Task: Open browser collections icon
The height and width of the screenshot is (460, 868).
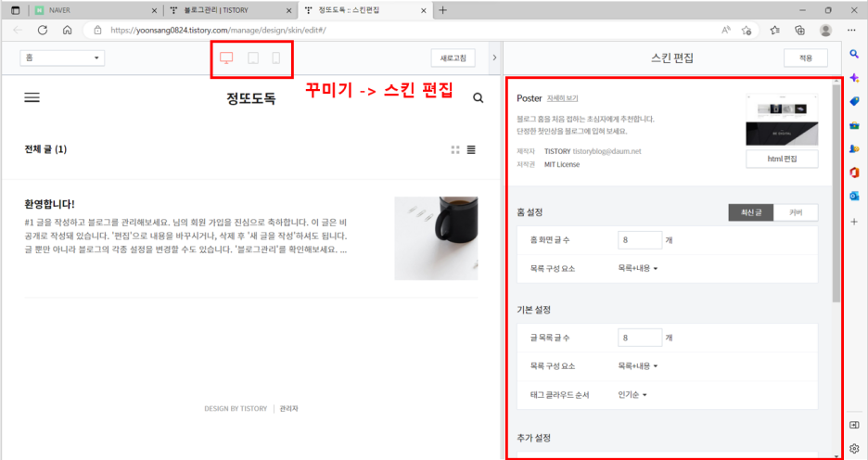Action: [800, 30]
